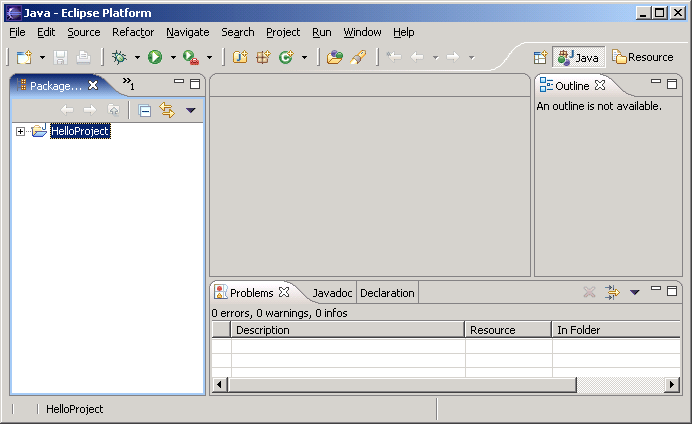Image resolution: width=692 pixels, height=424 pixels.
Task: Open the Edit menu
Action: click(46, 32)
